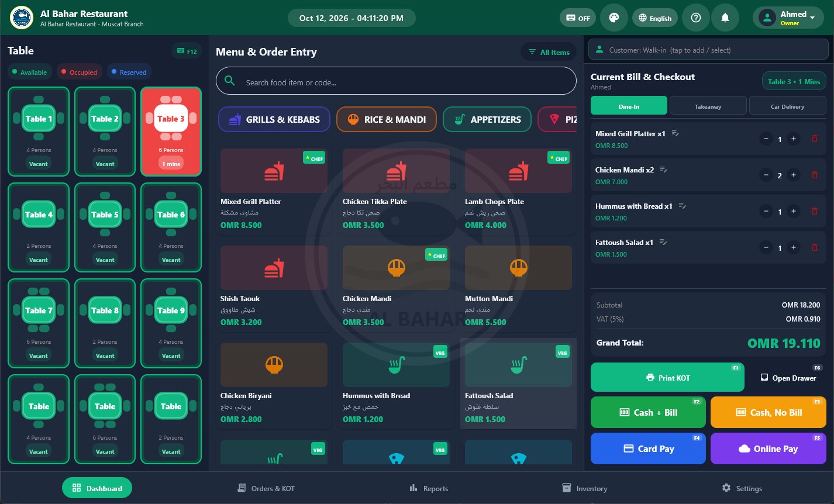Select occupied Table 3
Screen dimensions: 834x504
171,132
